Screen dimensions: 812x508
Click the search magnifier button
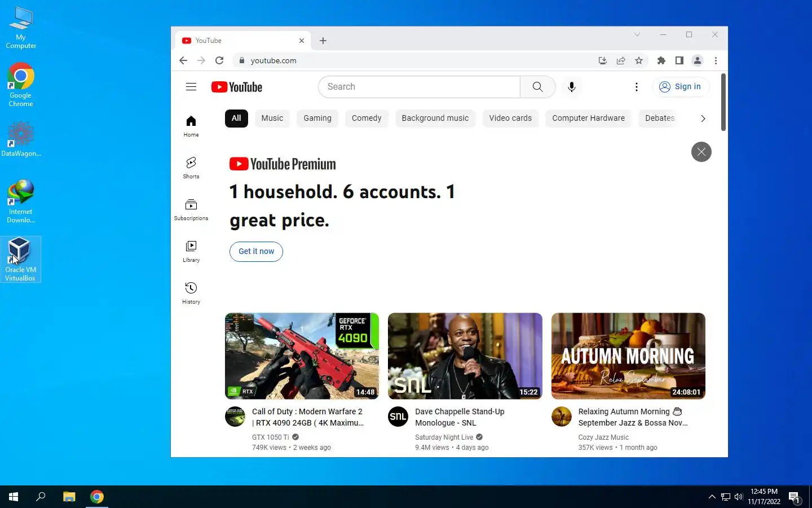537,87
